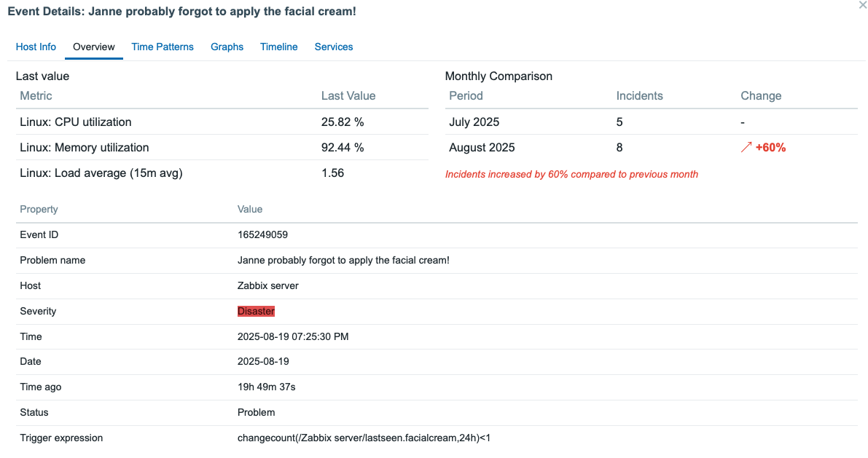
Task: Click the red upward trend arrow icon
Action: [x=746, y=148]
